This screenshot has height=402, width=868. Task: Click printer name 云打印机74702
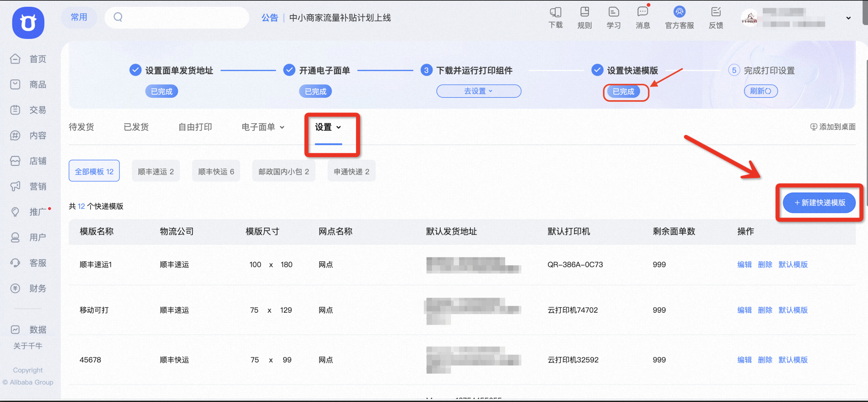click(x=573, y=310)
